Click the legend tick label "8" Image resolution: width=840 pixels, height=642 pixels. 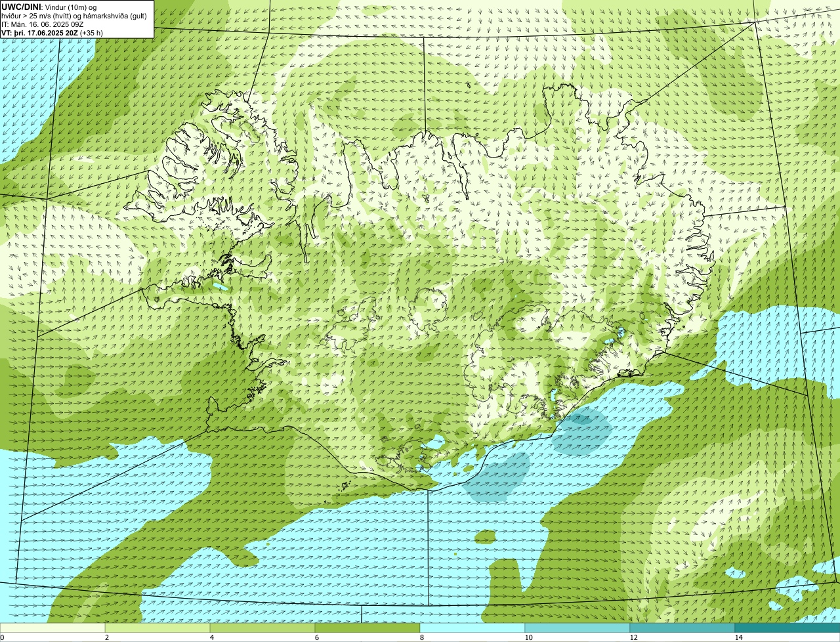point(421,637)
